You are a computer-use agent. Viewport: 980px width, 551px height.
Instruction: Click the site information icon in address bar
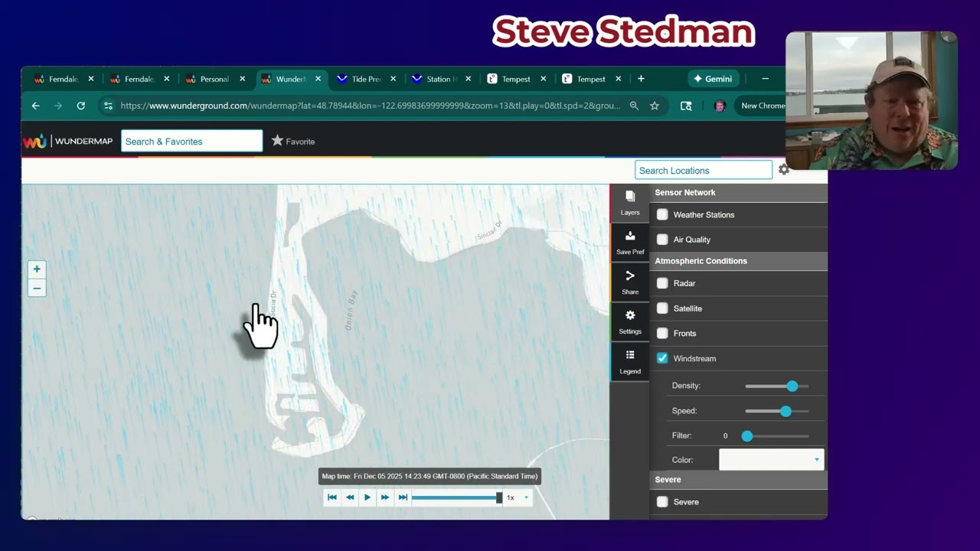coord(108,106)
